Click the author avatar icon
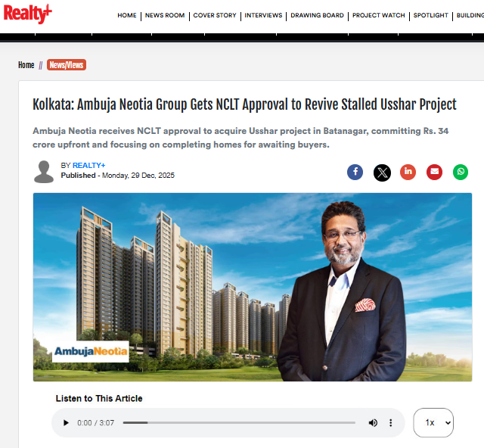Image resolution: width=484 pixels, height=448 pixels. click(44, 172)
